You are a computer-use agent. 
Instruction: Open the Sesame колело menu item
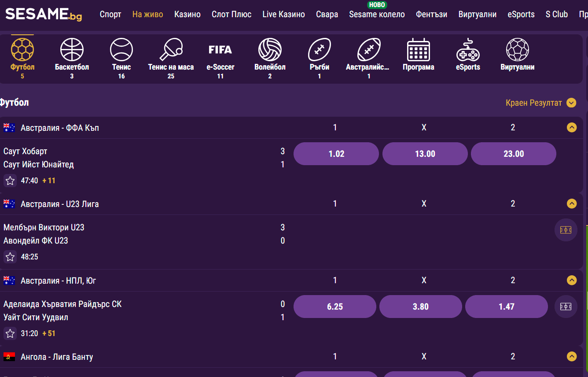pos(377,14)
